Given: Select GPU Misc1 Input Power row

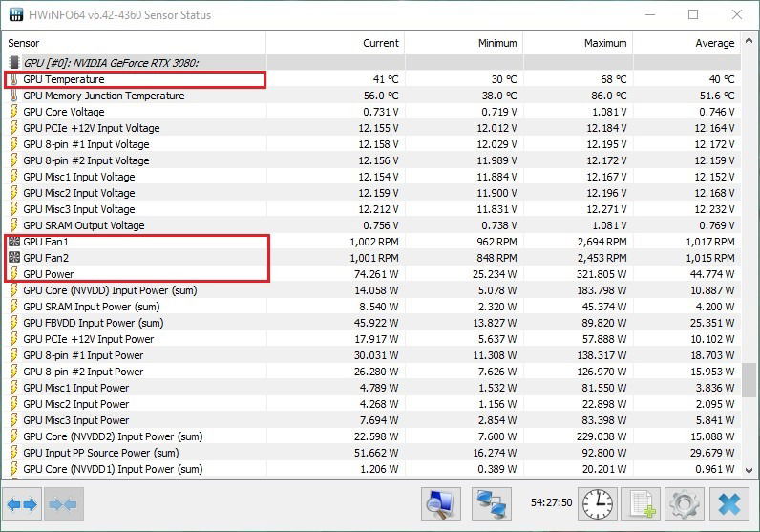Looking at the screenshot, I should pos(372,388).
